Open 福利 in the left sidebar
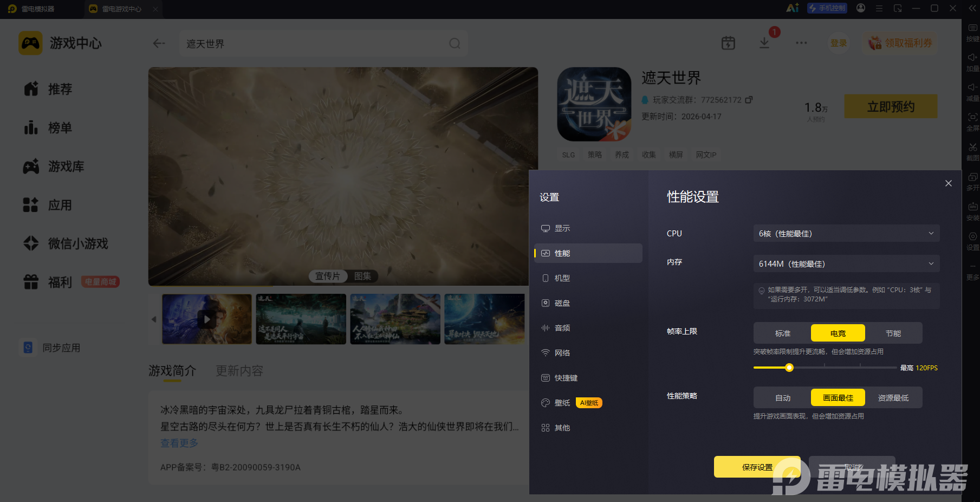 point(48,282)
